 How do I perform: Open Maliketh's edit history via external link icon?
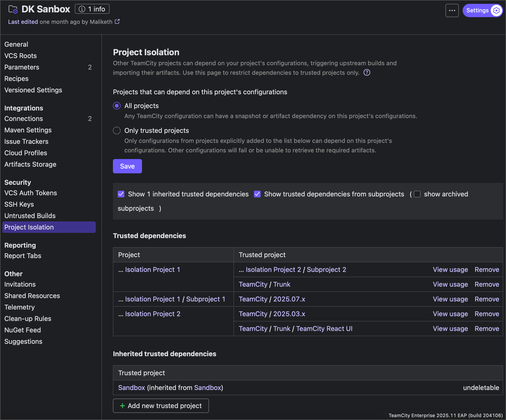pos(117,21)
